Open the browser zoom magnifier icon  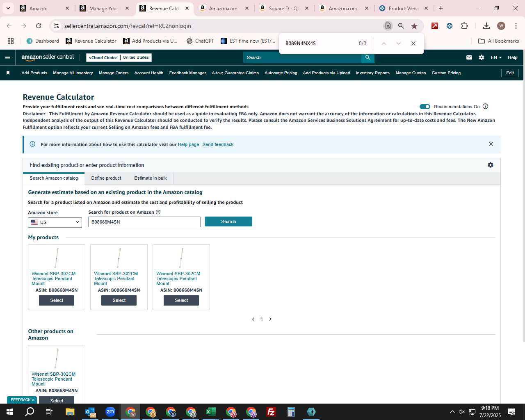tap(401, 26)
